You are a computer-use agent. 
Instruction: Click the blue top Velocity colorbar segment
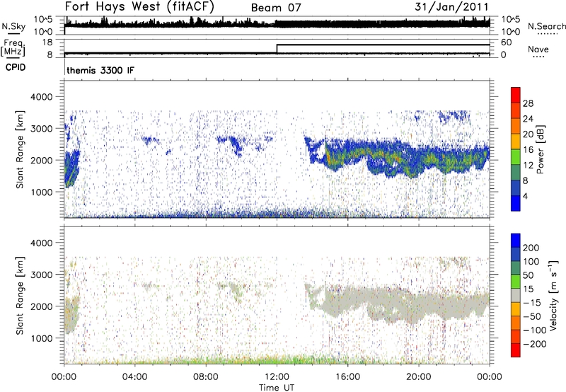[516, 241]
